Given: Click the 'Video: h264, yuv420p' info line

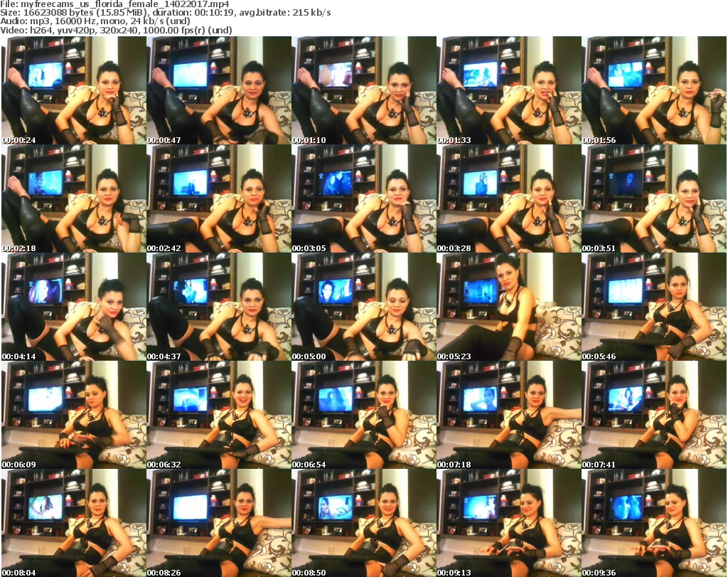Looking at the screenshot, I should coord(116,30).
